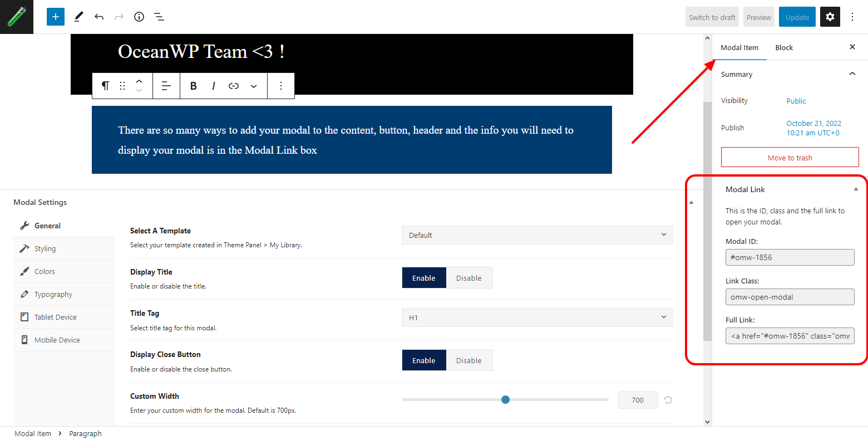Enable the Display Title option
Viewport: 868px width, 440px height.
pos(424,278)
